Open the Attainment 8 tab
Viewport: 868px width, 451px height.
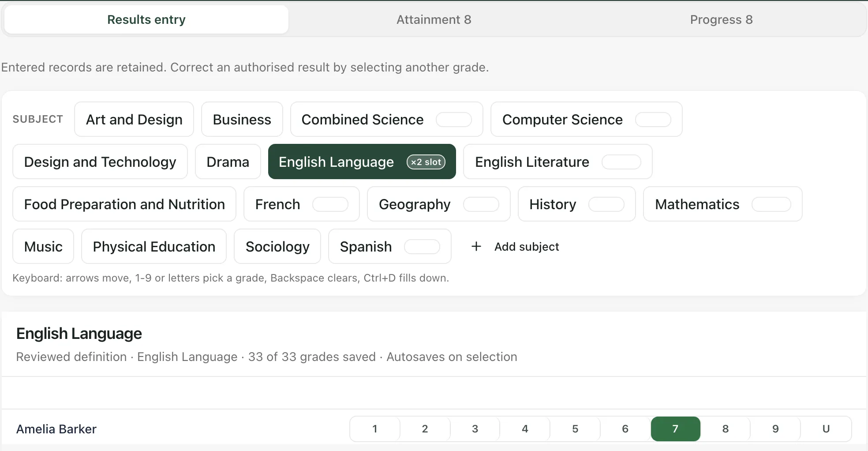[434, 19]
